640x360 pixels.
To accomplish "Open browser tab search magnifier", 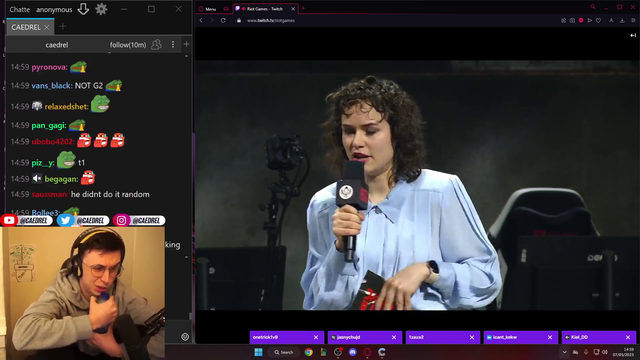I will click(593, 7).
